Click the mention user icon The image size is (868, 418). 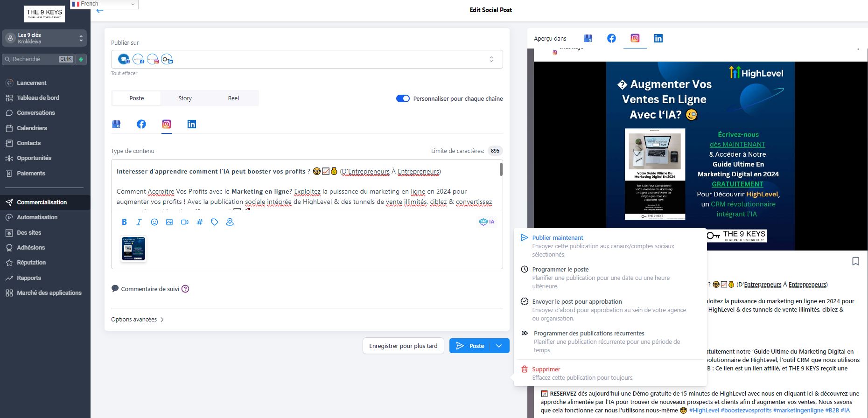[x=230, y=222]
